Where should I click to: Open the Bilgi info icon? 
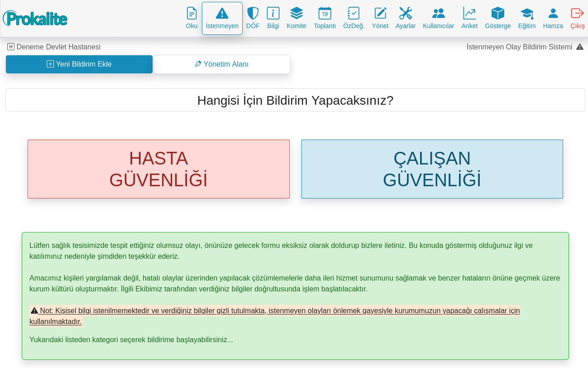tap(273, 13)
